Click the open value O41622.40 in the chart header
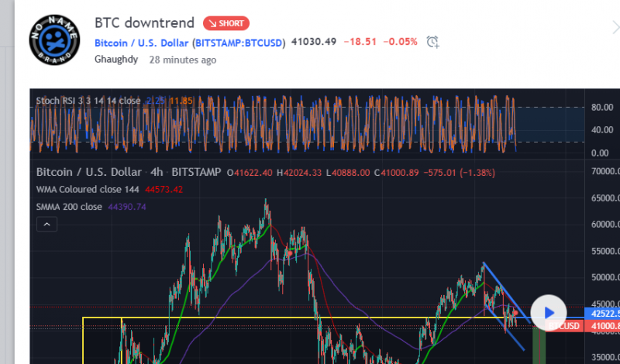The height and width of the screenshot is (364, 620). [250, 173]
